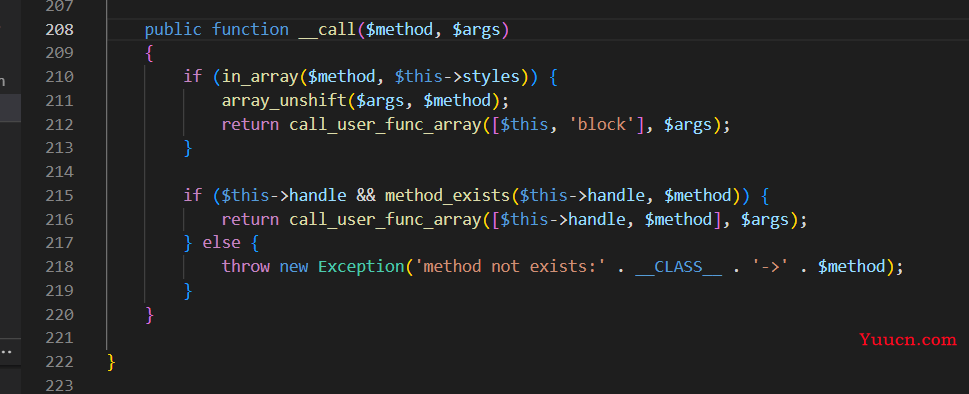Click the 'function' keyword on line 208
The height and width of the screenshot is (394, 969).
pos(250,30)
